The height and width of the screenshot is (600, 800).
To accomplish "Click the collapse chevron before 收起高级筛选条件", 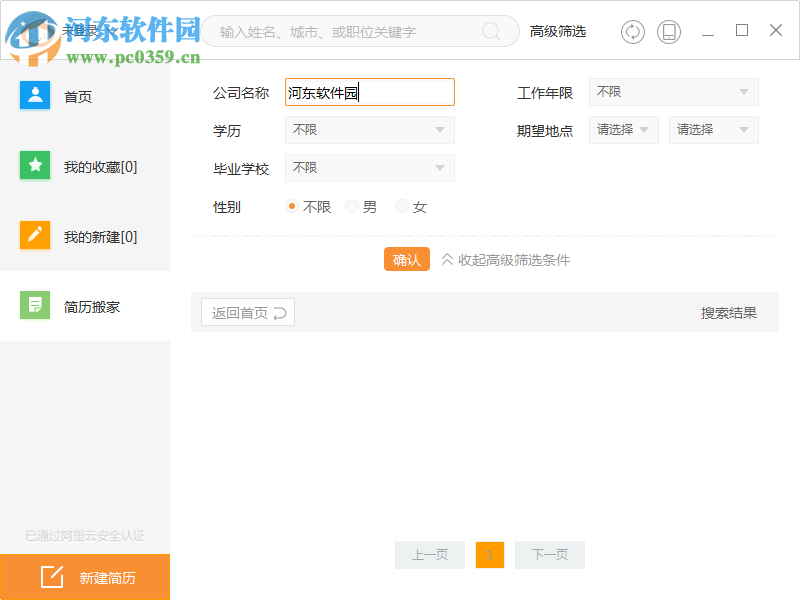I will [447, 260].
